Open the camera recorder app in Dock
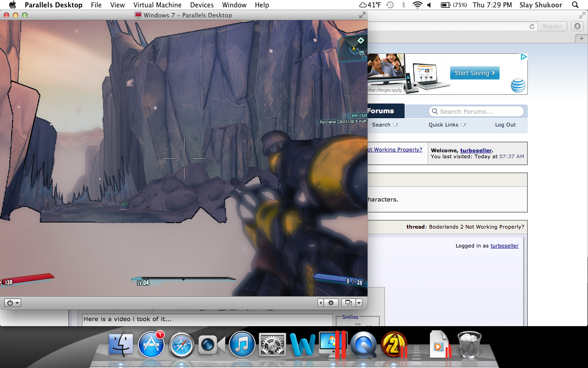The image size is (588, 368). (211, 345)
